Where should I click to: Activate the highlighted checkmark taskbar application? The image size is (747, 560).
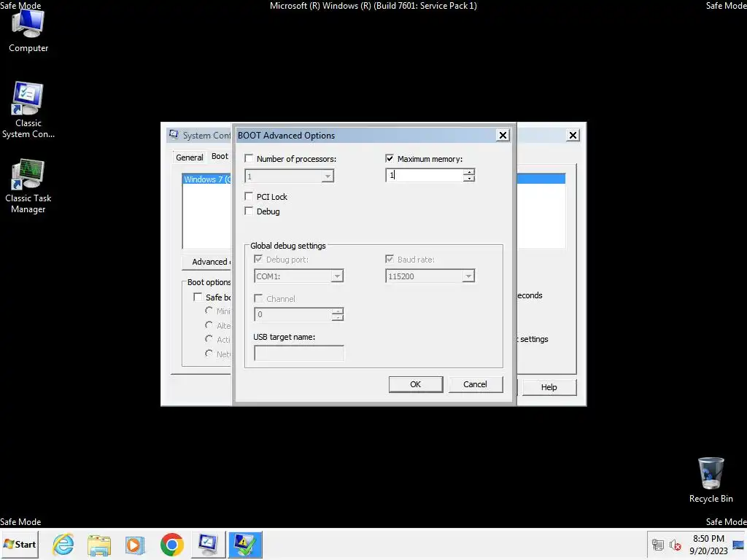point(245,544)
